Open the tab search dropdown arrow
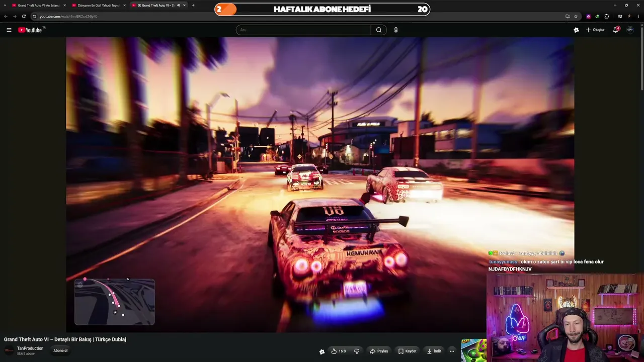The height and width of the screenshot is (362, 644). 5,6
